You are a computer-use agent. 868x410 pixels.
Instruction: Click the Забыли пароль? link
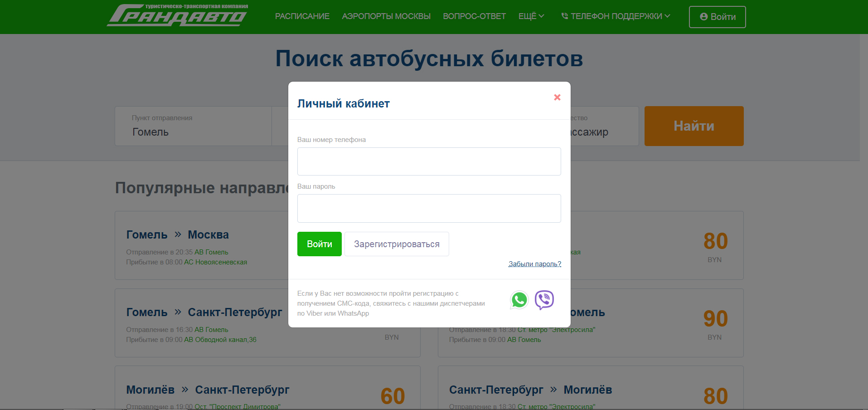(534, 264)
